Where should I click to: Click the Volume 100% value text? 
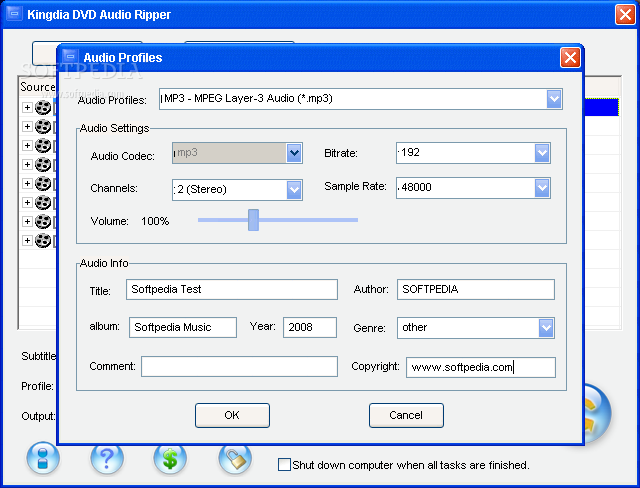pyautogui.click(x=155, y=221)
